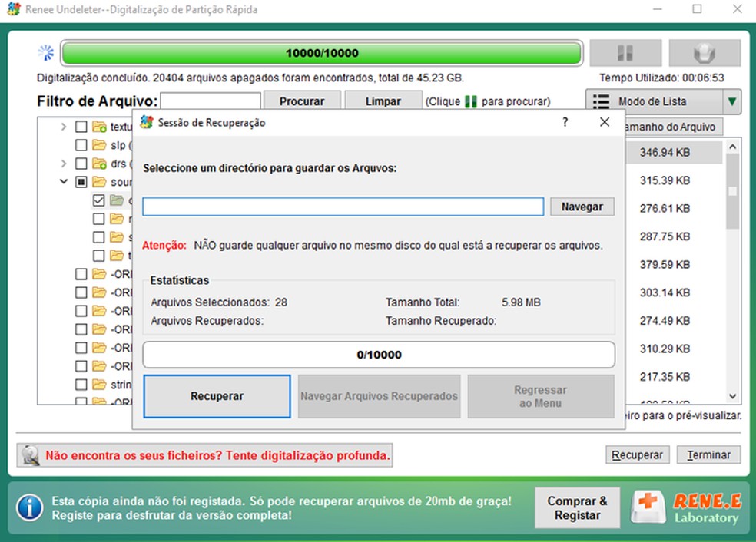Click the Comprar & Registar button
This screenshot has height=542, width=756.
coord(577,507)
